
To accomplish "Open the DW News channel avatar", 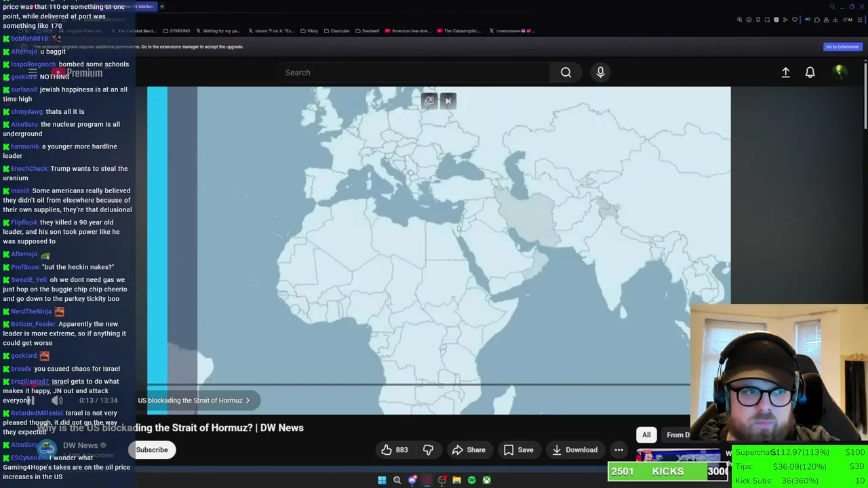I will 47,447.
